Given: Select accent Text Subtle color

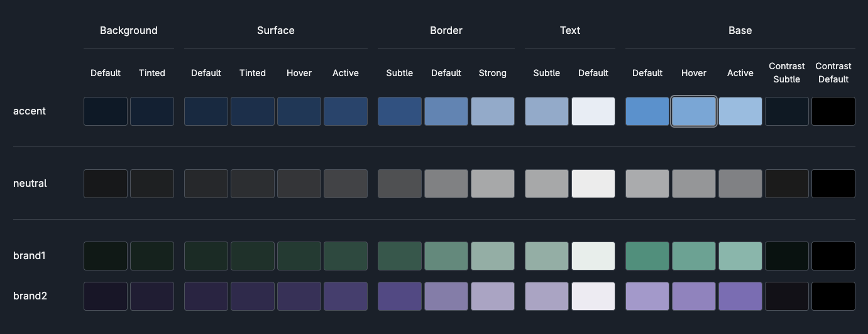Looking at the screenshot, I should coord(547,111).
